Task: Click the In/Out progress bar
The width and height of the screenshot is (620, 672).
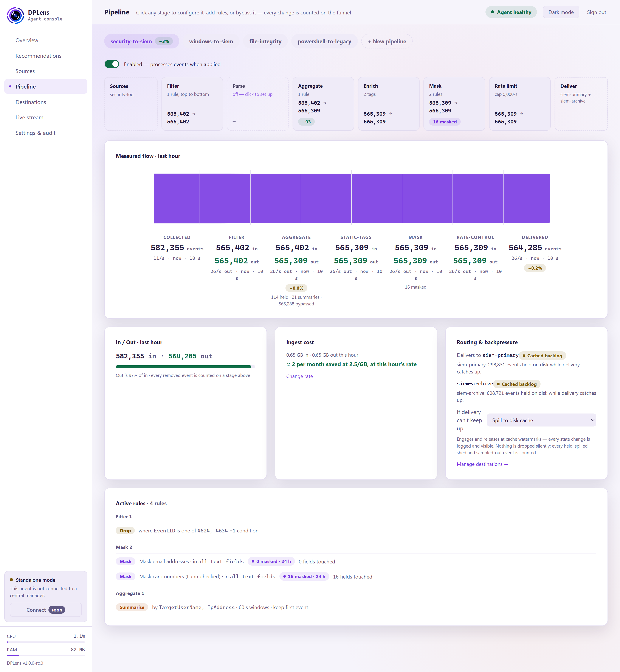Action: 186,367
